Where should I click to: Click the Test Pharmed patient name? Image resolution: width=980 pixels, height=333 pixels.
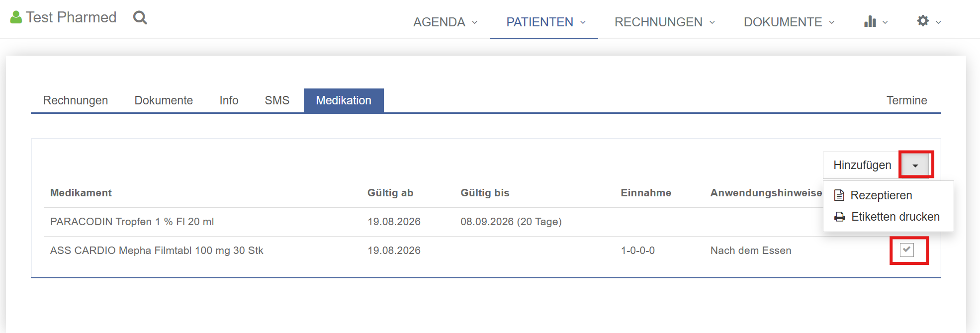click(x=71, y=17)
